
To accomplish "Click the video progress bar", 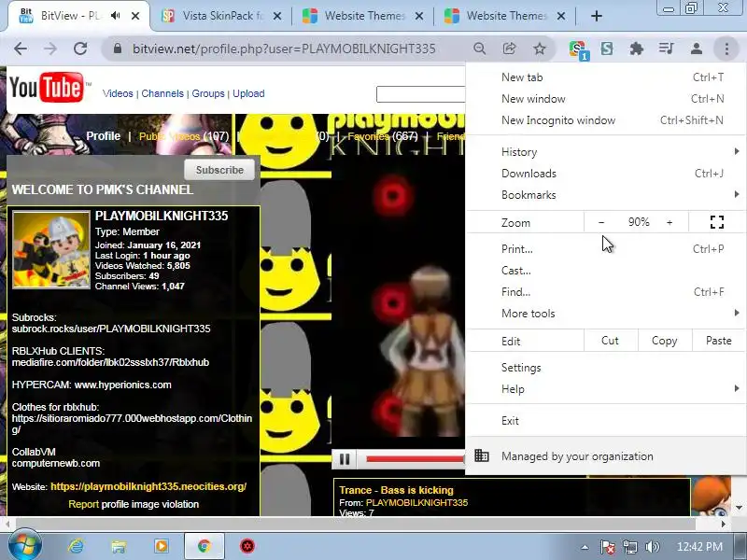I will pos(415,459).
